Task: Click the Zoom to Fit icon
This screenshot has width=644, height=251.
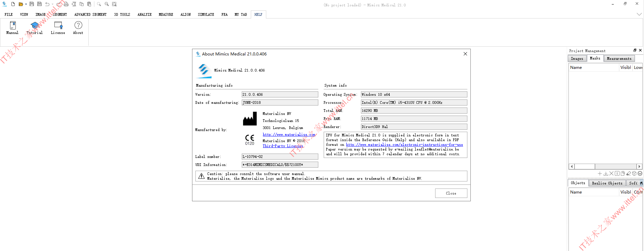Action: [114, 4]
